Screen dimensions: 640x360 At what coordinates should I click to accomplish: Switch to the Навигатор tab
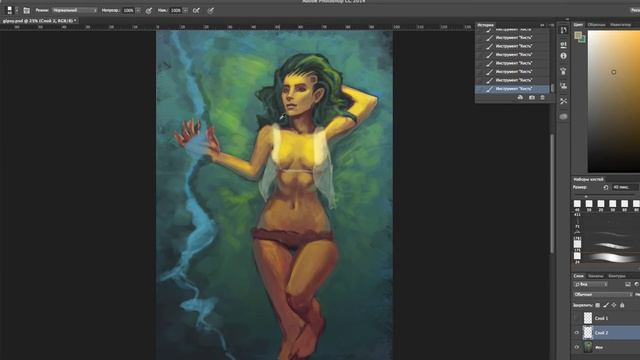620,25
